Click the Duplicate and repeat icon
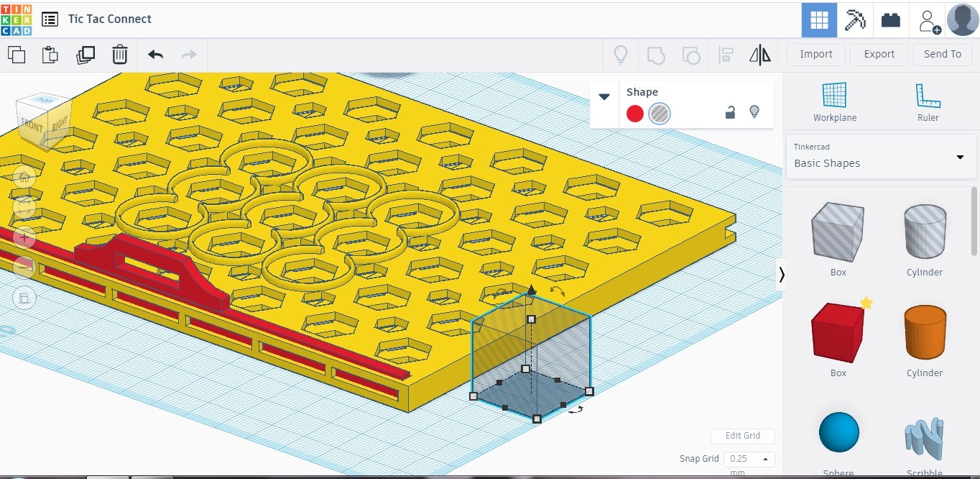The image size is (980, 479). tap(85, 55)
